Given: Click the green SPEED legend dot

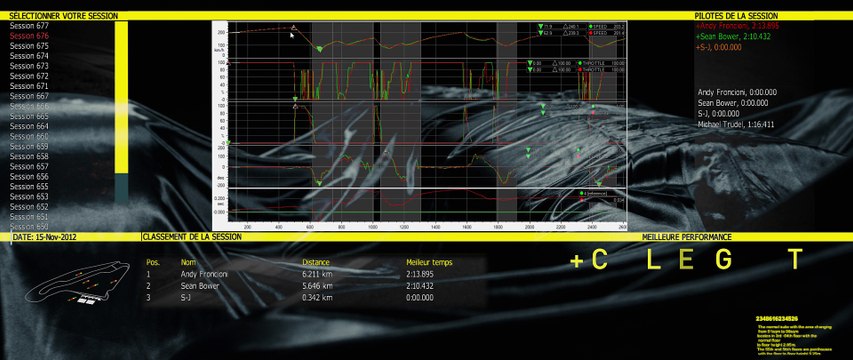Looking at the screenshot, I should point(590,26).
